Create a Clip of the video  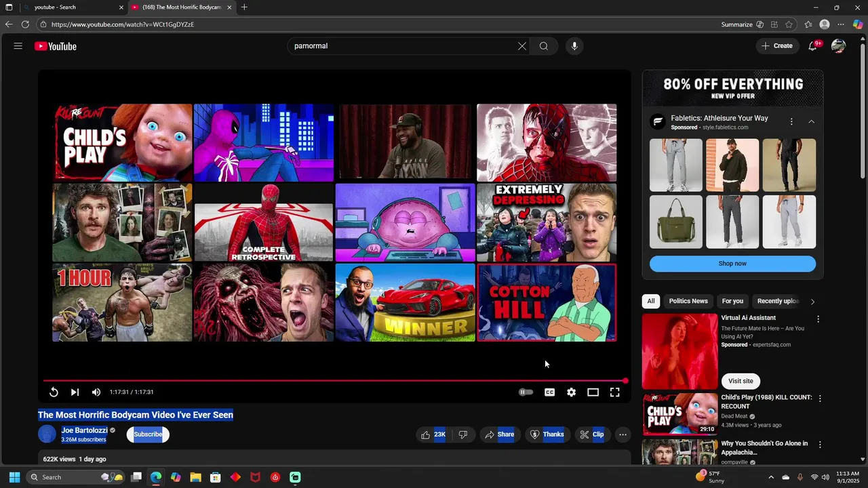click(x=592, y=434)
